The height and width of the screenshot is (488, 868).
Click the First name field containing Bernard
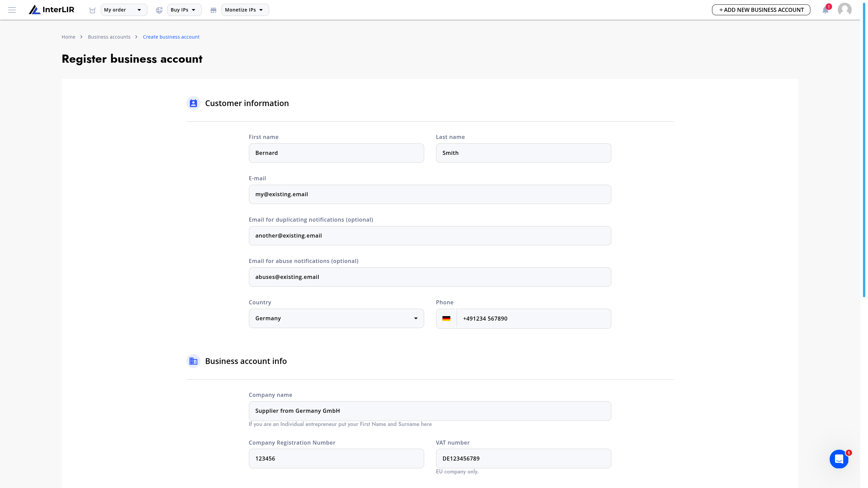tap(336, 153)
